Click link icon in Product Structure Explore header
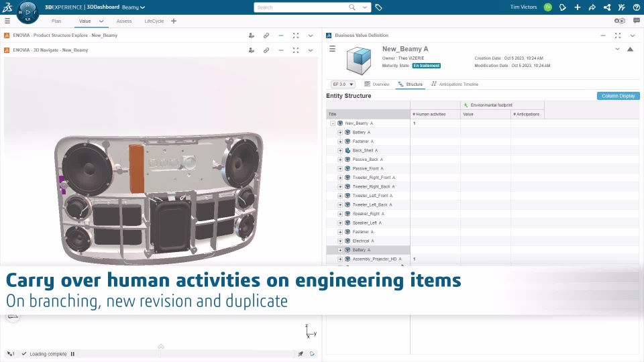Viewport: 644px width, 362px height. [x=266, y=36]
